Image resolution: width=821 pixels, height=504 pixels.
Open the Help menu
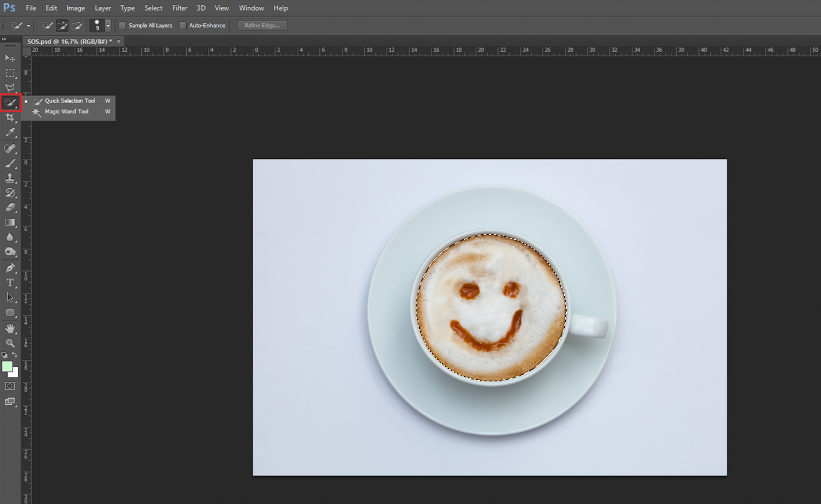pos(280,8)
